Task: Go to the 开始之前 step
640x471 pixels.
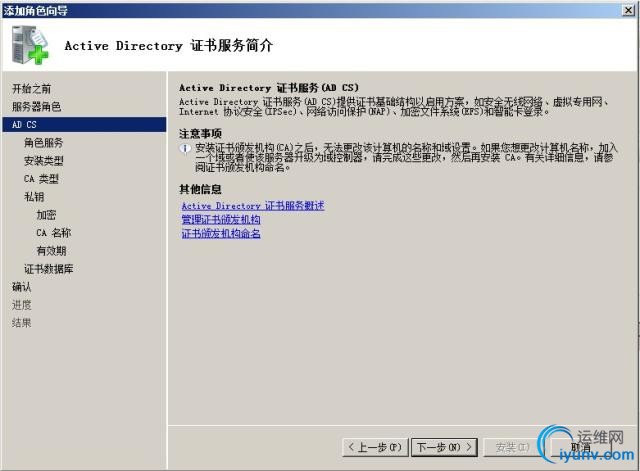Action: click(x=31, y=89)
